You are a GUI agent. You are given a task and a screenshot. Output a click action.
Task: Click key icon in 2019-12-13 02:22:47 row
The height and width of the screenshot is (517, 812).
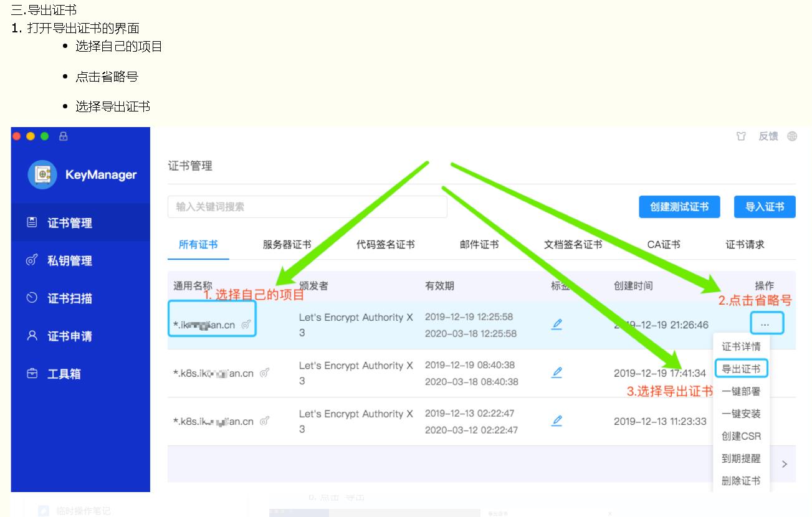click(x=265, y=421)
